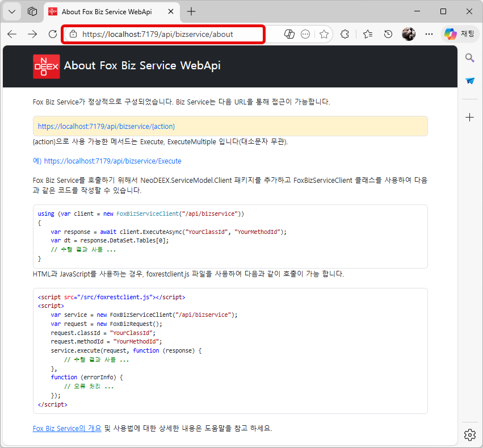Open the example bizservice/Execute link
Image resolution: width=483 pixels, height=448 pixels.
[x=112, y=161]
